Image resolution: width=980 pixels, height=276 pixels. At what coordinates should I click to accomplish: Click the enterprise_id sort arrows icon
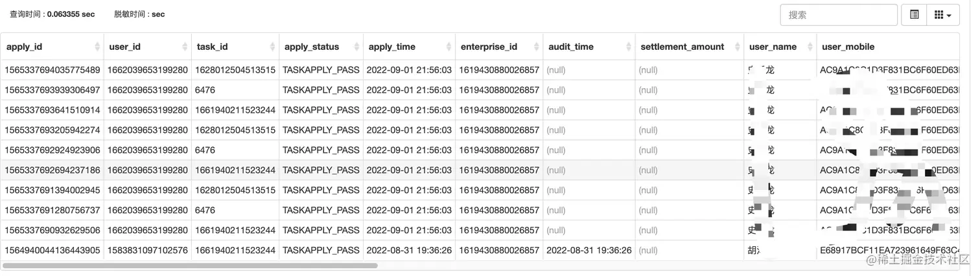click(x=537, y=47)
